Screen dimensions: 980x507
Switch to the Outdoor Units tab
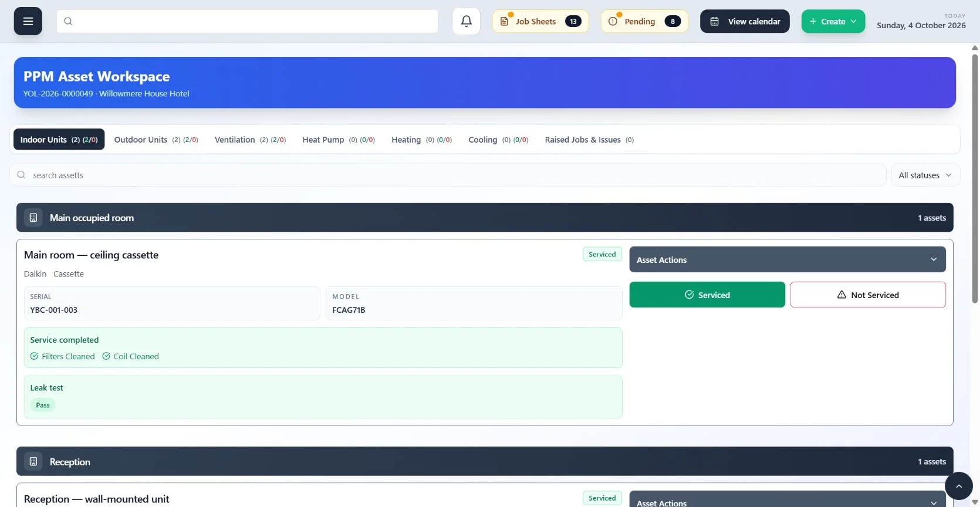156,140
